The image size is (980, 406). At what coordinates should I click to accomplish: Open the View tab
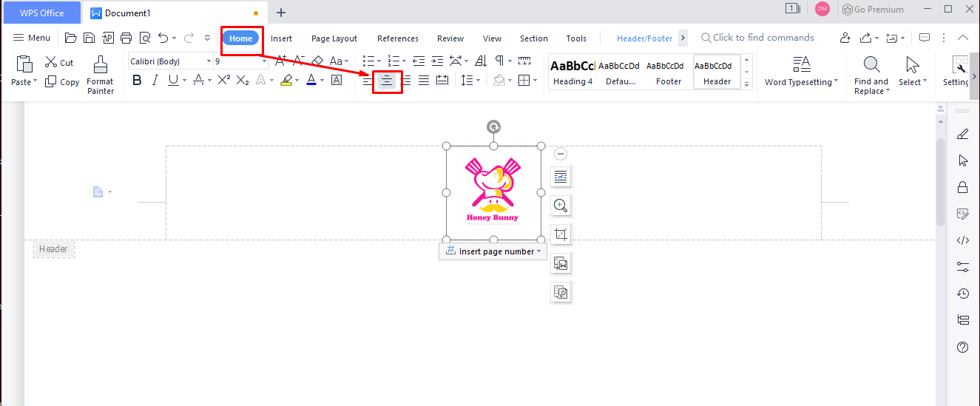coord(492,38)
